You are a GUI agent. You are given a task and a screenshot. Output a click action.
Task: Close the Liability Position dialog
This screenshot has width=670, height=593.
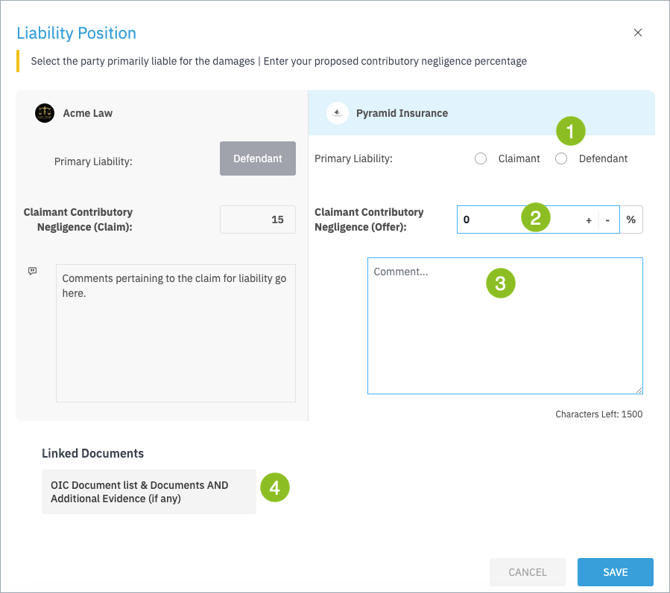tap(638, 32)
